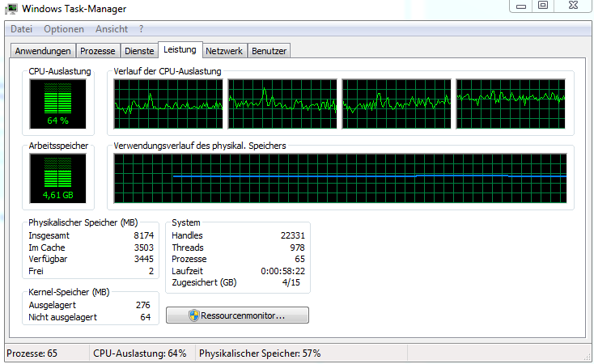Click the Im Cache value 3503
Image resolution: width=594 pixels, height=364 pixels.
pyautogui.click(x=143, y=248)
